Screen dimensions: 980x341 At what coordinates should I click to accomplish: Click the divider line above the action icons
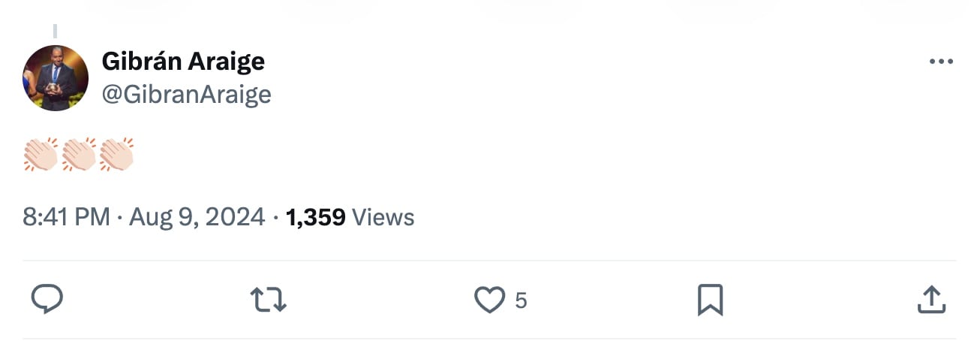(489, 261)
